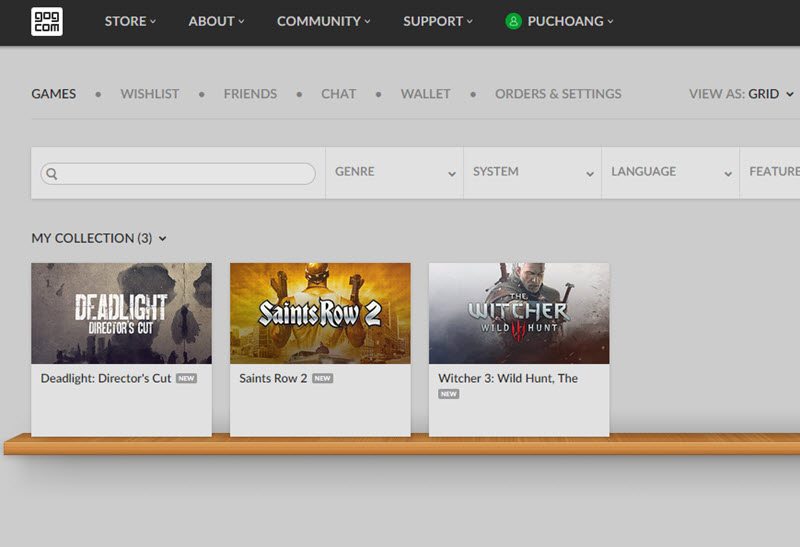Click the GOG.com logo
The image size is (800, 547).
(47, 21)
